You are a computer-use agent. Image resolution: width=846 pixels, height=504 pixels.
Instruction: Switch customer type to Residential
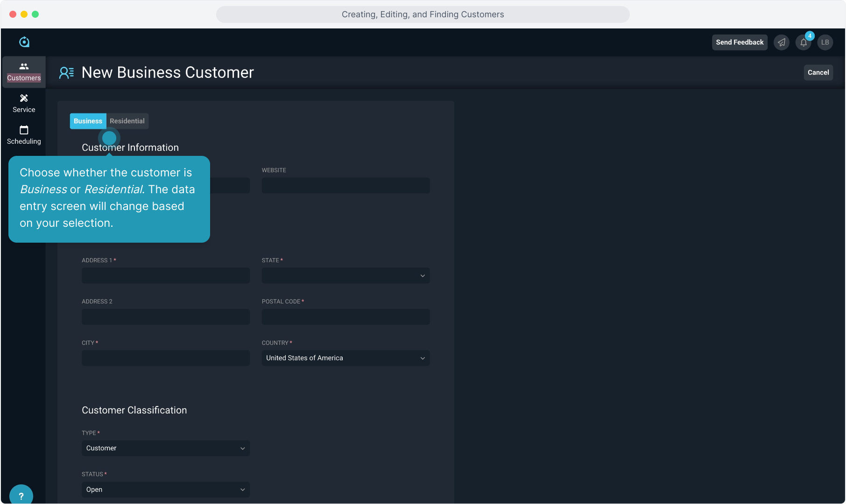pos(127,121)
